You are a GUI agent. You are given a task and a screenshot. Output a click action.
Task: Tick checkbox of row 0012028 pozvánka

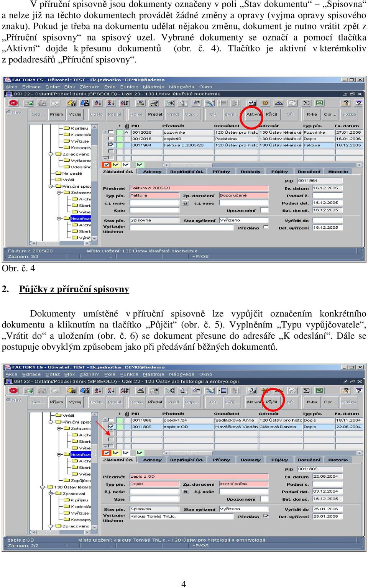tap(111, 132)
